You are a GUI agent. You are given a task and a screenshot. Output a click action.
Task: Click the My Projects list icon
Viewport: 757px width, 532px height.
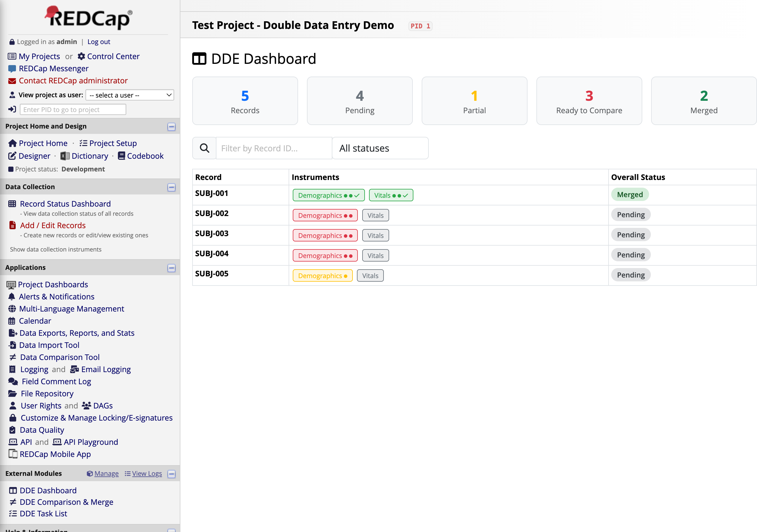[12, 56]
